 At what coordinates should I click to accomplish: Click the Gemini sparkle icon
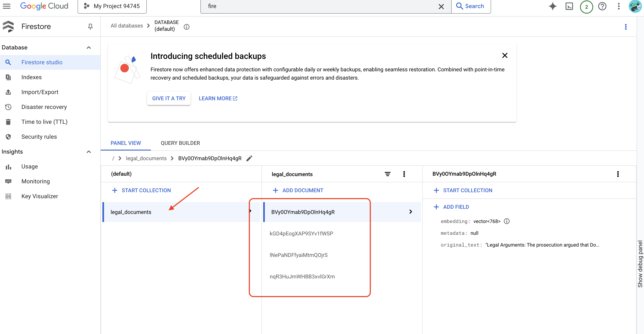[553, 6]
